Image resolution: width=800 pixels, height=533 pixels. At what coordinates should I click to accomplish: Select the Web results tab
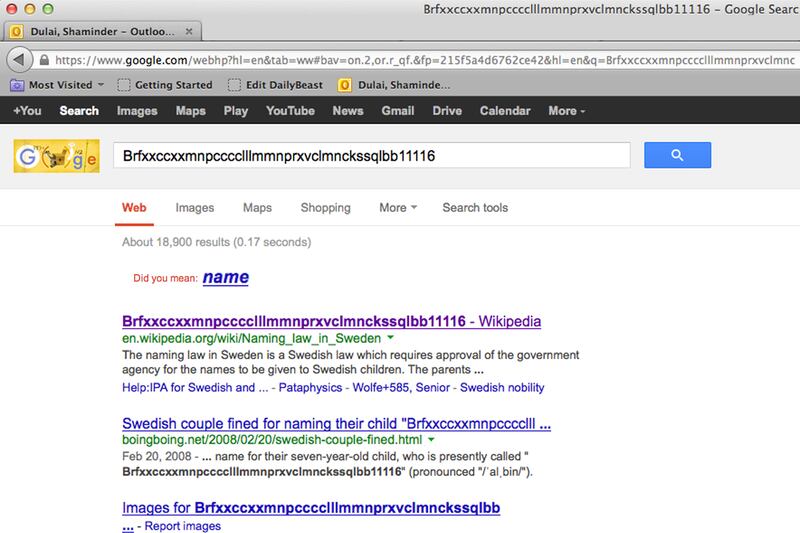(134, 208)
